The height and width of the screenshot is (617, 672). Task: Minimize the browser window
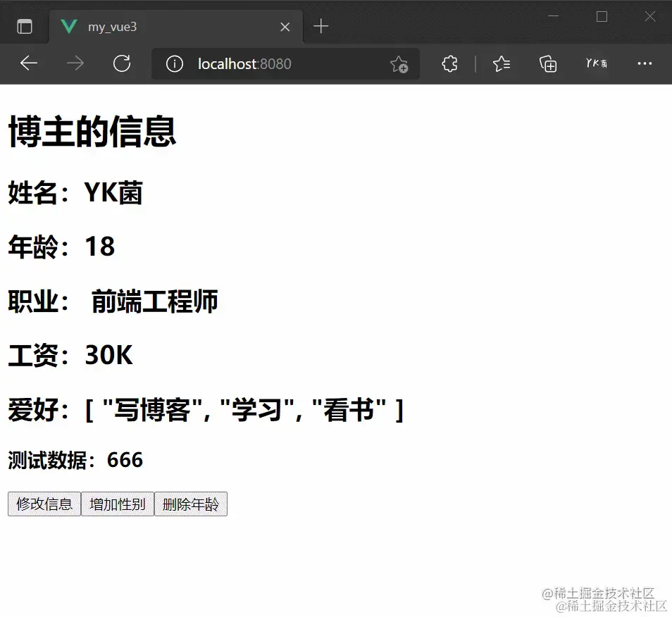[x=553, y=16]
